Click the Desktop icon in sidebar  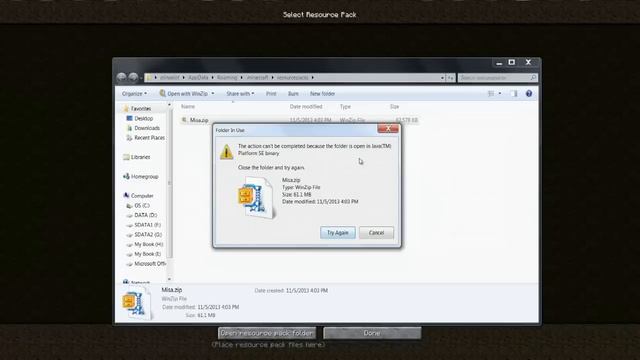129,118
